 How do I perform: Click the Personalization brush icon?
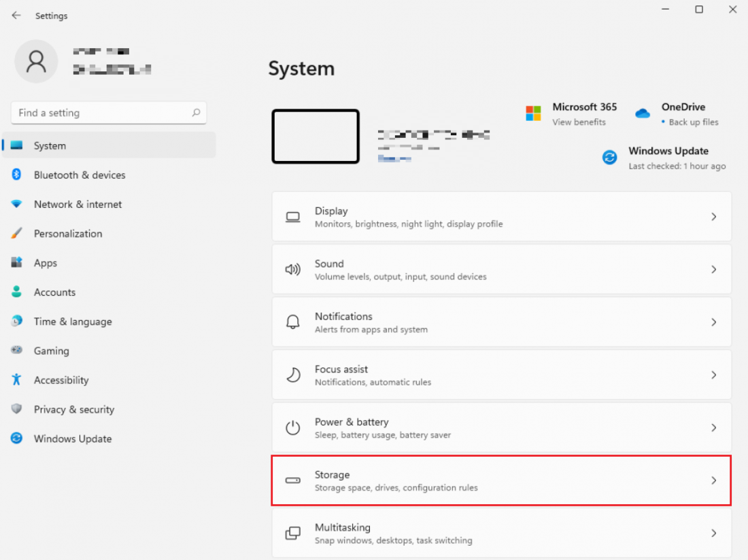[17, 233]
